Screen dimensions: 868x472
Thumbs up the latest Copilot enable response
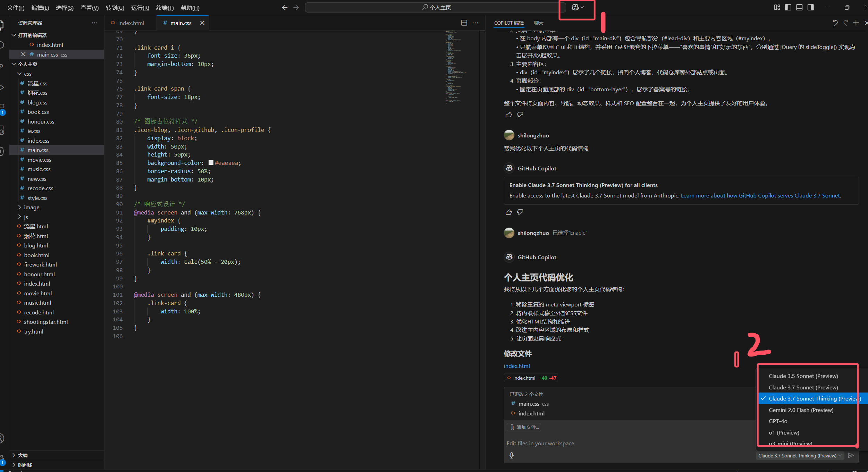pos(508,212)
